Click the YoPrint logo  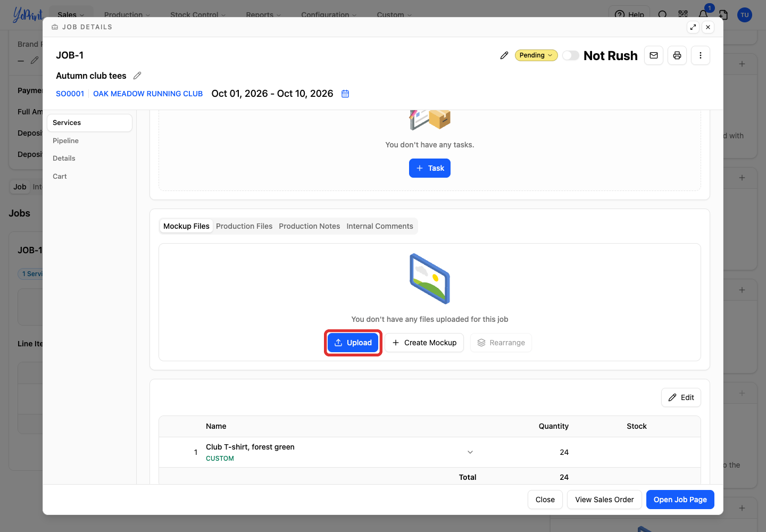click(28, 14)
